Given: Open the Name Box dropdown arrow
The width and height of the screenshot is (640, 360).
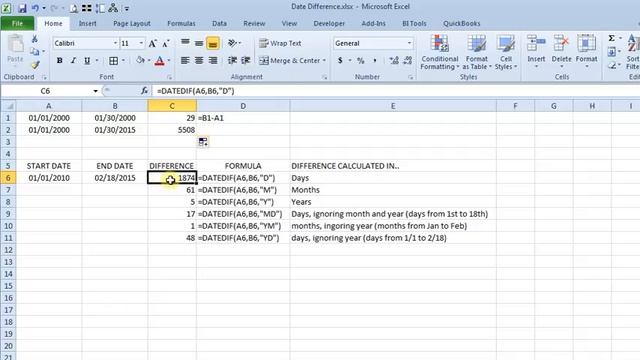Looking at the screenshot, I should [x=96, y=91].
